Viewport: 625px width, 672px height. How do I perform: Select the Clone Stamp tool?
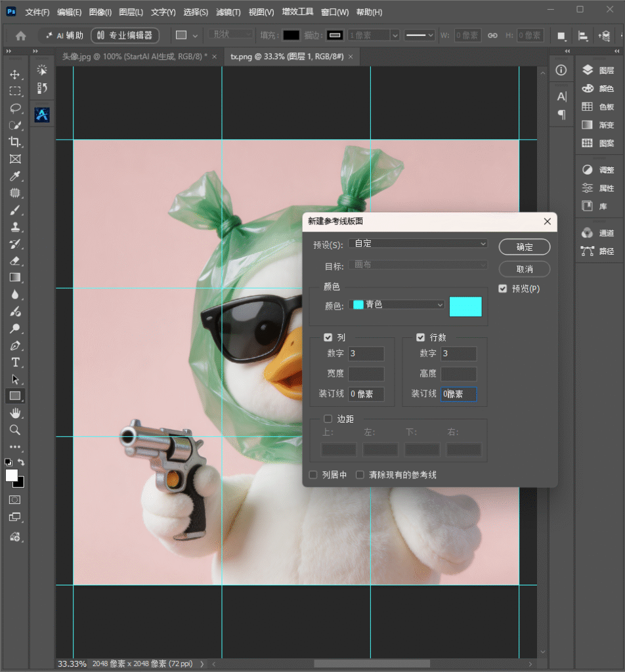click(x=15, y=226)
